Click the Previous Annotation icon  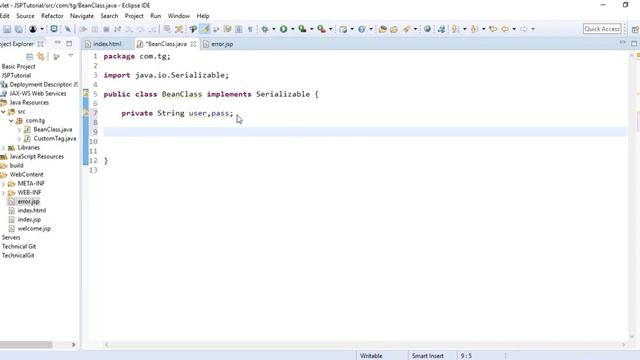point(474,29)
